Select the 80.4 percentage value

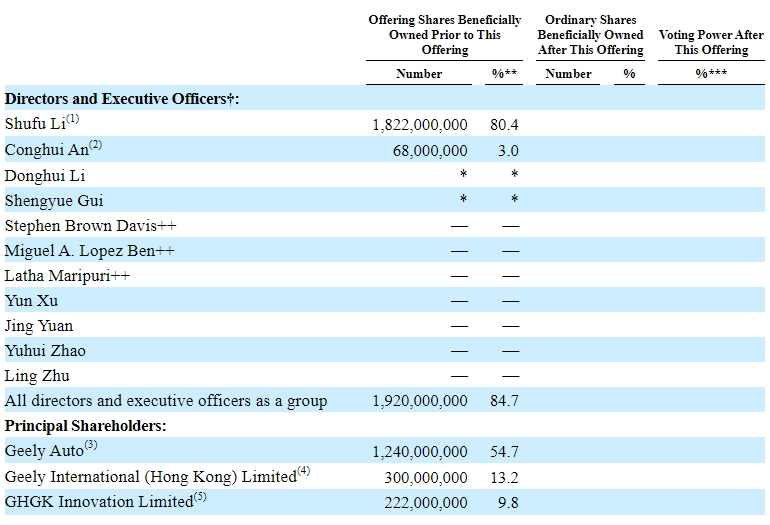(x=507, y=125)
